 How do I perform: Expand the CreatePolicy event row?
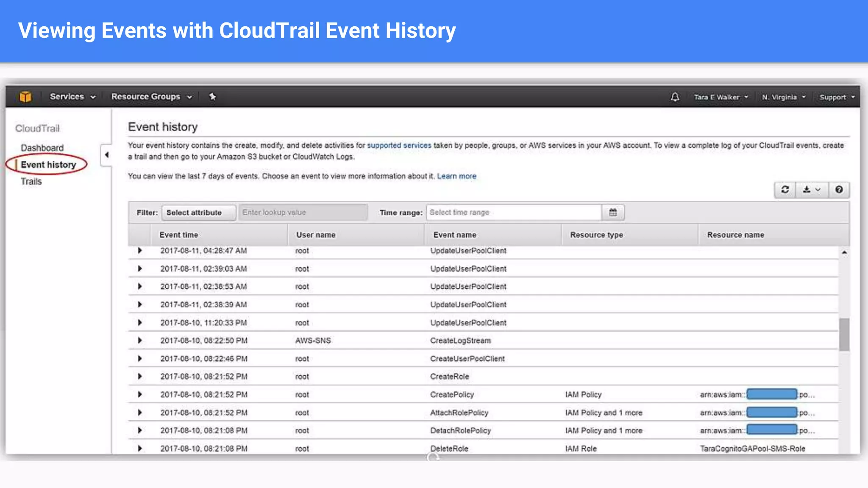click(x=139, y=394)
